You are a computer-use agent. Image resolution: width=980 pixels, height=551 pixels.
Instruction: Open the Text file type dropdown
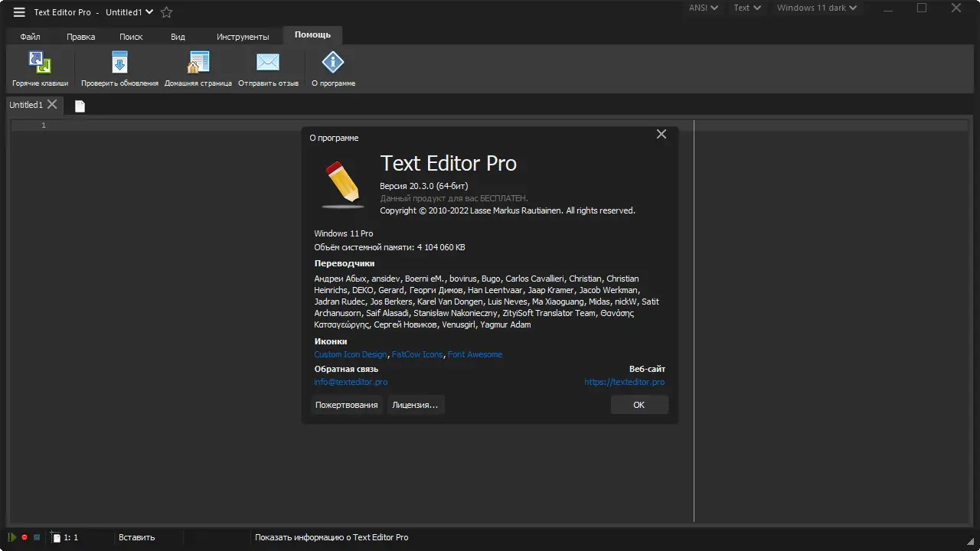pyautogui.click(x=746, y=8)
